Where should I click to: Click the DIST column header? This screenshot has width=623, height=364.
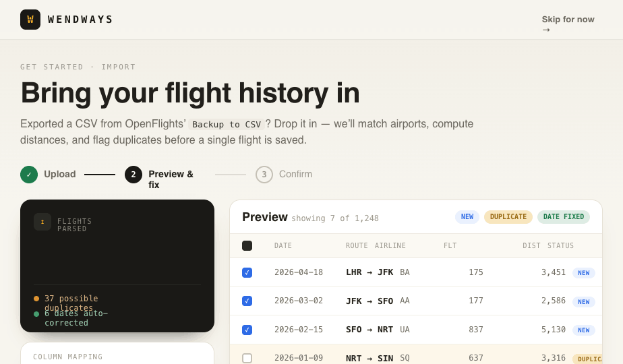tap(531, 245)
